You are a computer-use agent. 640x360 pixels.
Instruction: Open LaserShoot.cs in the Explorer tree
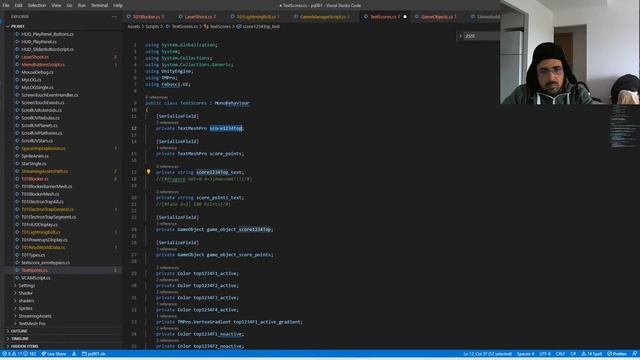[35, 57]
